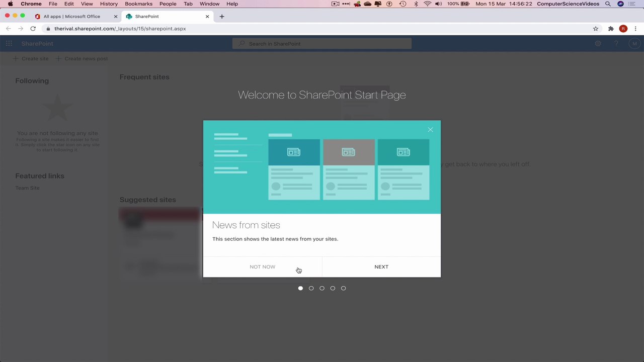This screenshot has height=362, width=644.
Task: Click Create news post
Action: tap(82, 59)
